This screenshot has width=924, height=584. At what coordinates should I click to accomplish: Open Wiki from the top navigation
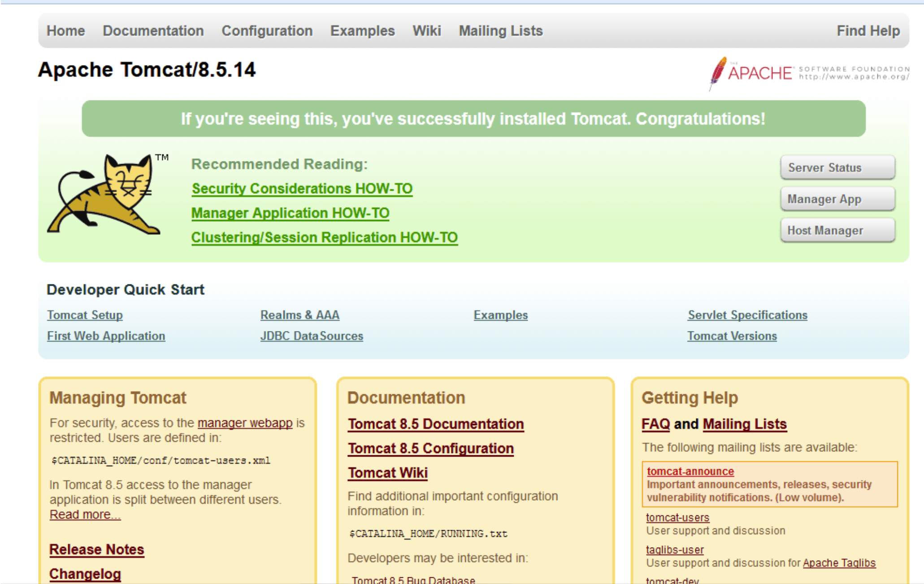tap(426, 31)
